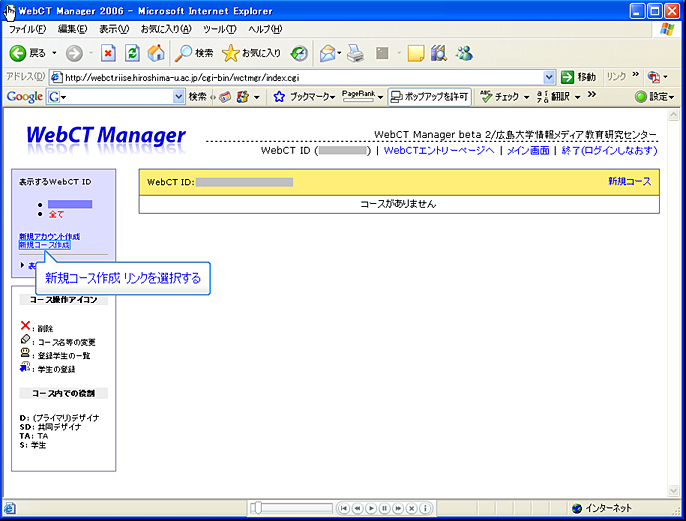Click the ポップアップを許可 button
Viewport: 686px width, 521px height.
click(429, 97)
